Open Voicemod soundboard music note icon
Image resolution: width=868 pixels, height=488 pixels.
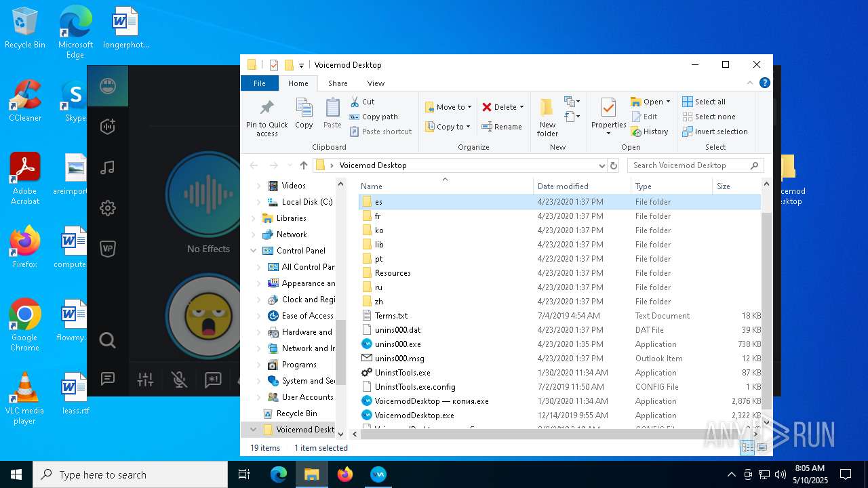[108, 167]
